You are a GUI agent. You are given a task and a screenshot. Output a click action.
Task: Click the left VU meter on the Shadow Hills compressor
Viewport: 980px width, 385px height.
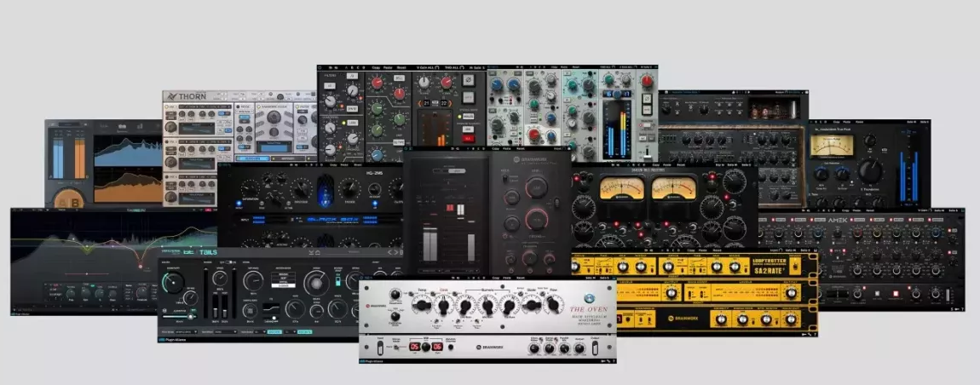coord(622,188)
